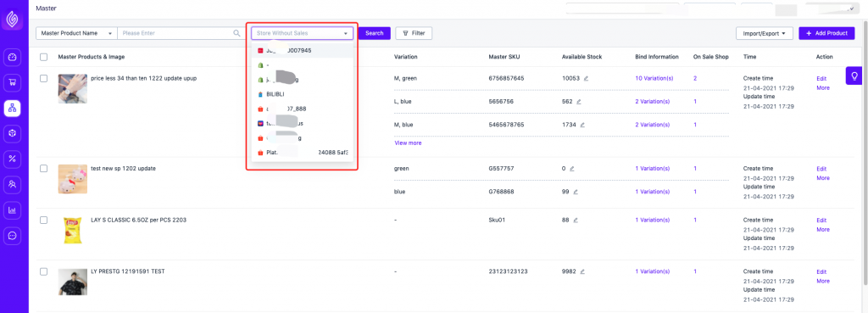The width and height of the screenshot is (868, 313).
Task: Click the Add Product button
Action: click(826, 33)
